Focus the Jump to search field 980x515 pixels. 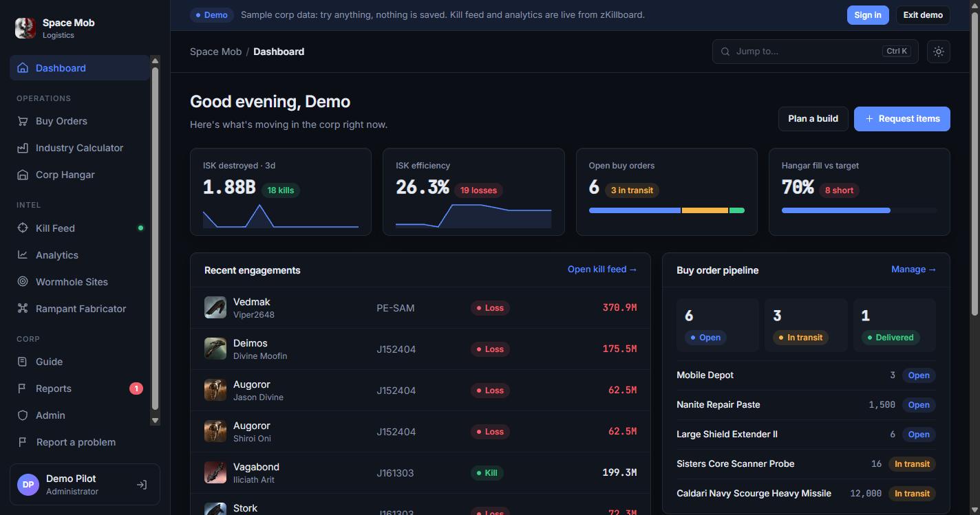[816, 52]
